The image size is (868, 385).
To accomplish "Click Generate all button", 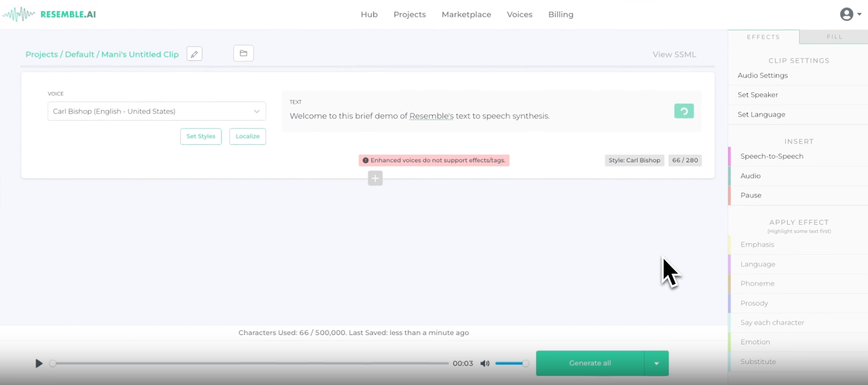I will click(x=590, y=363).
